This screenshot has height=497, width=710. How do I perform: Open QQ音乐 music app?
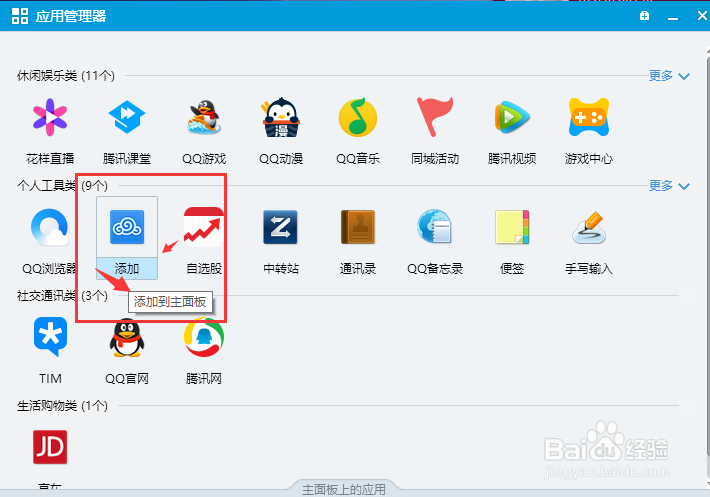point(358,117)
